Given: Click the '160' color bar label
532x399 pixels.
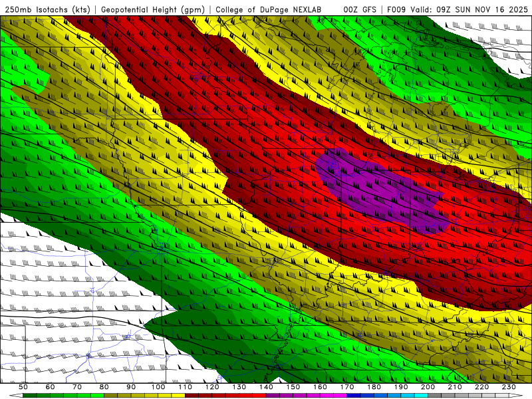Looking at the screenshot, I should (320, 387).
